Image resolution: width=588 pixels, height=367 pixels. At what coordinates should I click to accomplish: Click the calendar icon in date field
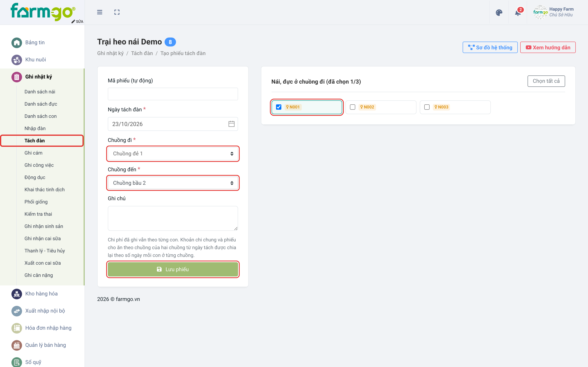(x=231, y=124)
